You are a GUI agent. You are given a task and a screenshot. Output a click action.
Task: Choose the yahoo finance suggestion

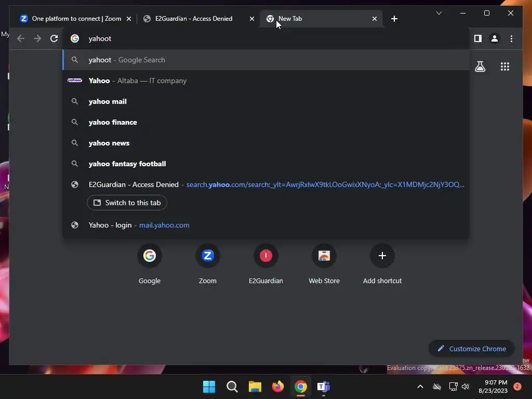tap(267, 122)
